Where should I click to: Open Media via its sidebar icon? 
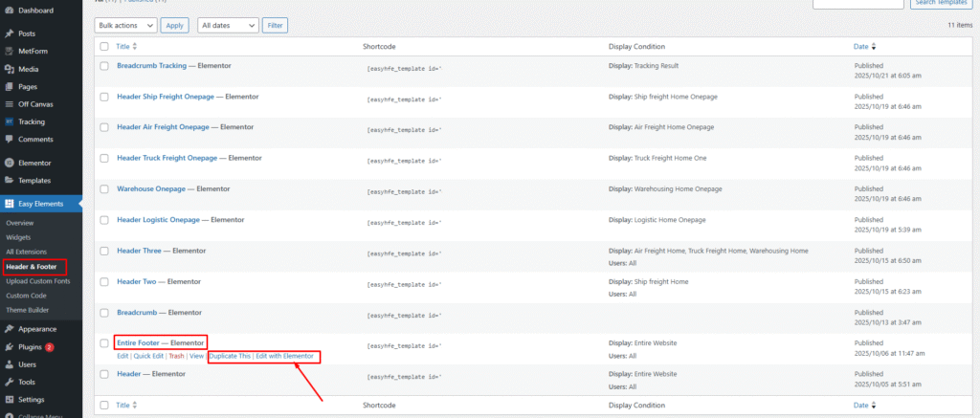click(9, 69)
